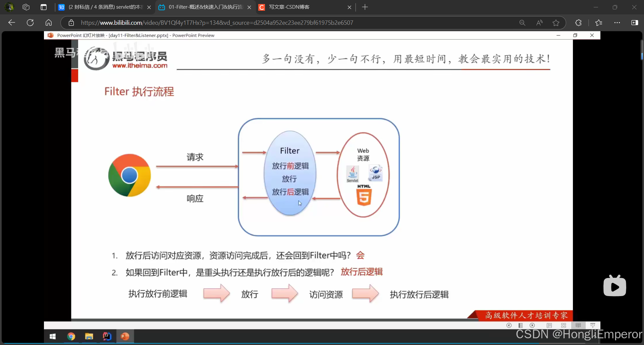Close the Zhihu servlet tab
This screenshot has height=345, width=644.
(x=149, y=7)
